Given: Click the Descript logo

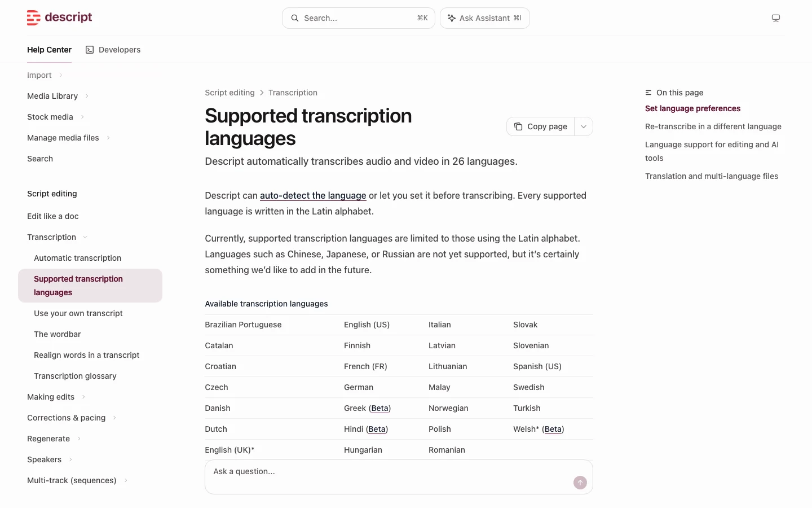Looking at the screenshot, I should tap(59, 17).
